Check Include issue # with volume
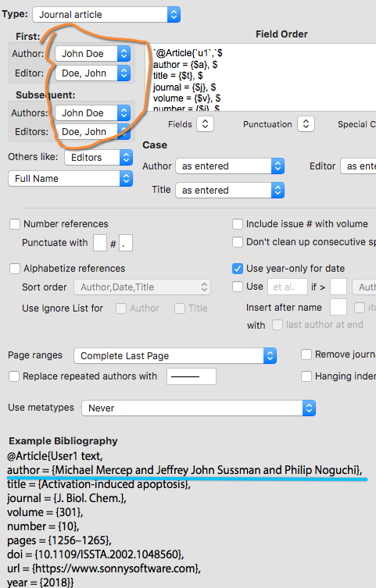The width and height of the screenshot is (376, 588). click(237, 224)
